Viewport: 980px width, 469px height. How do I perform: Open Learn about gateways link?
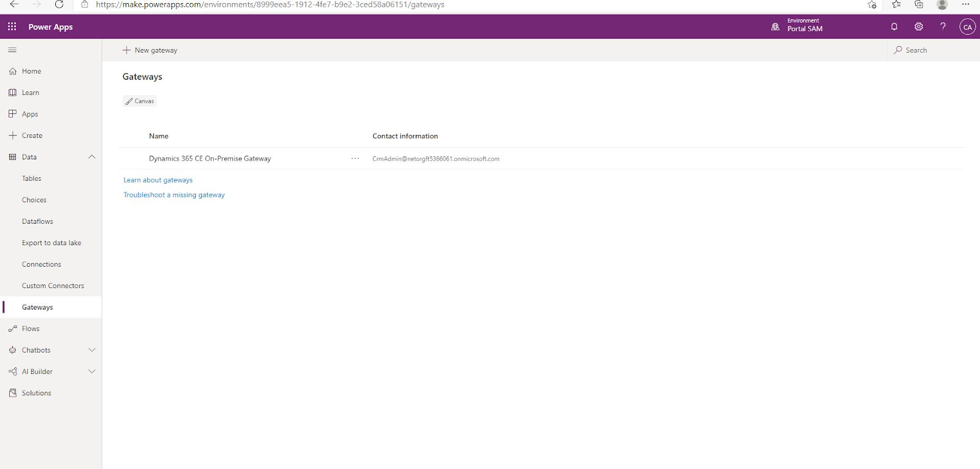(x=158, y=180)
